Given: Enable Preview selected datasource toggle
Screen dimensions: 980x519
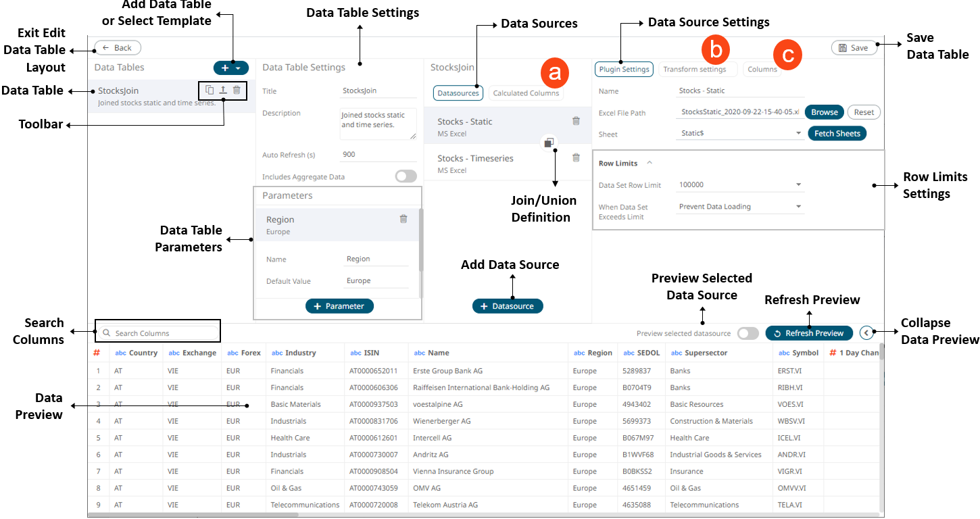Looking at the screenshot, I should point(748,333).
